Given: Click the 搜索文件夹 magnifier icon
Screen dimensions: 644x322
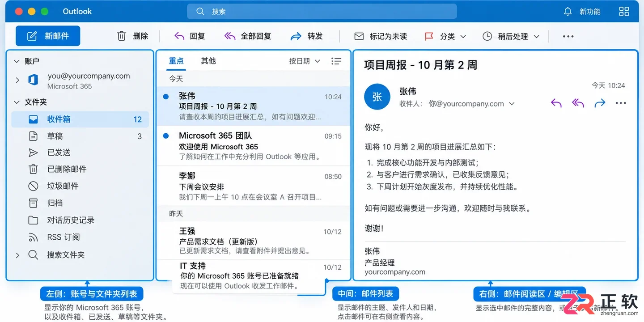Looking at the screenshot, I should (x=33, y=255).
